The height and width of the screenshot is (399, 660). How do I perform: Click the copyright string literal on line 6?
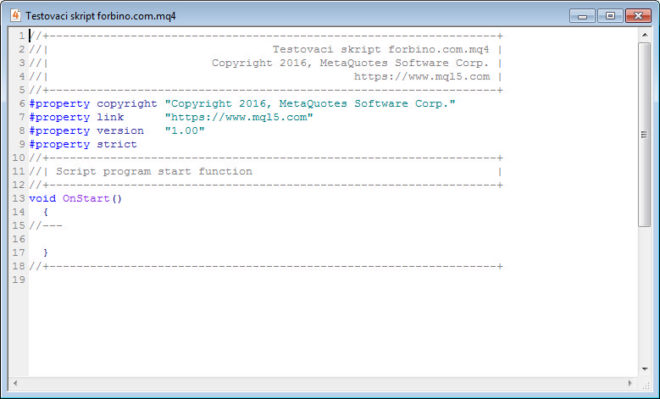click(x=310, y=104)
